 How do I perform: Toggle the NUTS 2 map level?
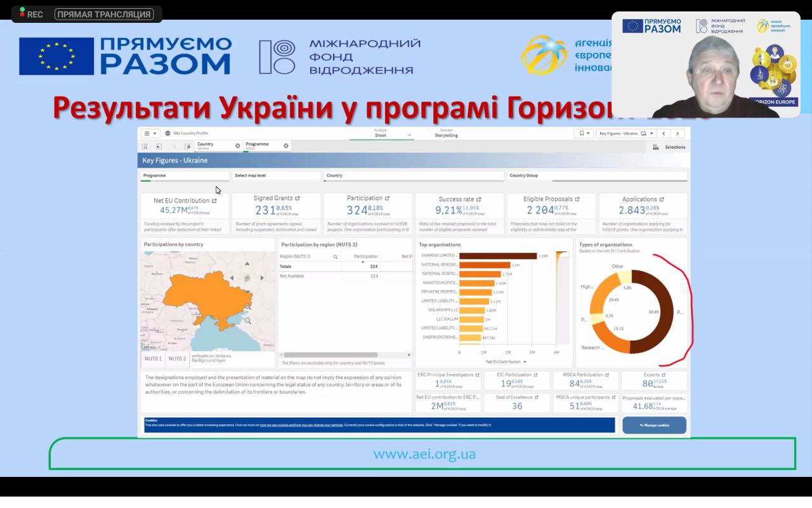(177, 359)
